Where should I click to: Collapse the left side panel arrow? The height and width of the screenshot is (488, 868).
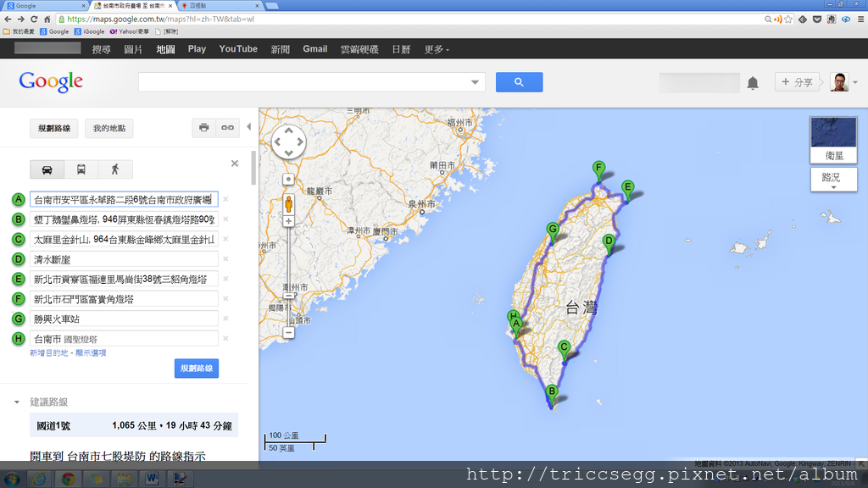[249, 127]
